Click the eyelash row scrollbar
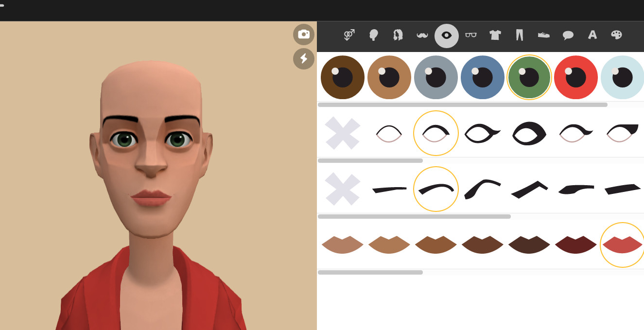The height and width of the screenshot is (330, 644). pyautogui.click(x=370, y=160)
